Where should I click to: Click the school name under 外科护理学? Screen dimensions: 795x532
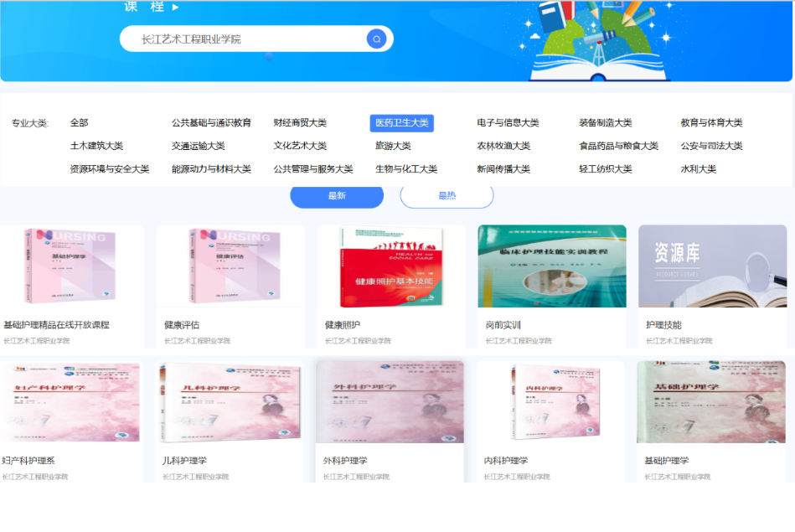[x=356, y=477]
